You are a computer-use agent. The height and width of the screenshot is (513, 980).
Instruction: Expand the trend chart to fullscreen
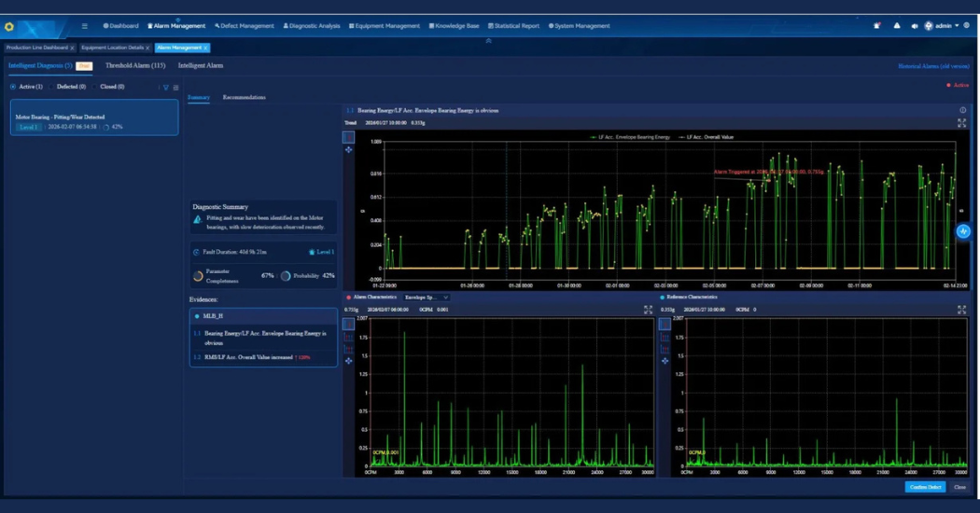point(961,122)
